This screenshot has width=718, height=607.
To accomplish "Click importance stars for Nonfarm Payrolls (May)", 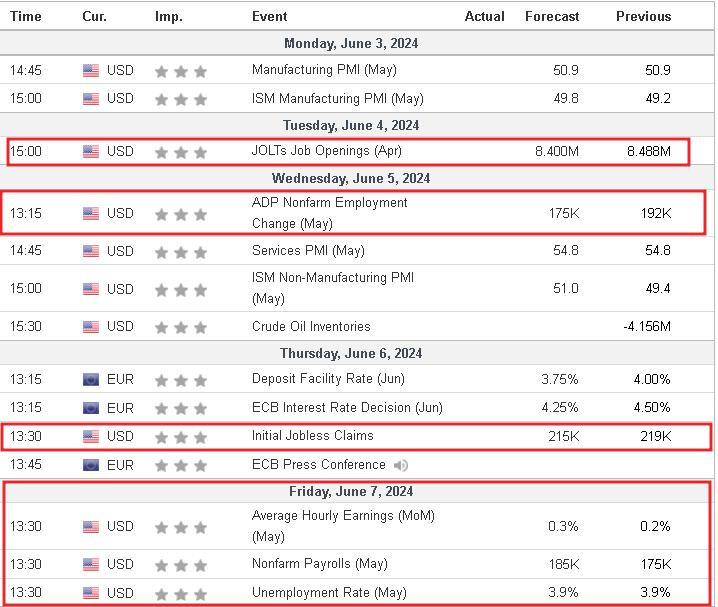I will click(x=181, y=565).
